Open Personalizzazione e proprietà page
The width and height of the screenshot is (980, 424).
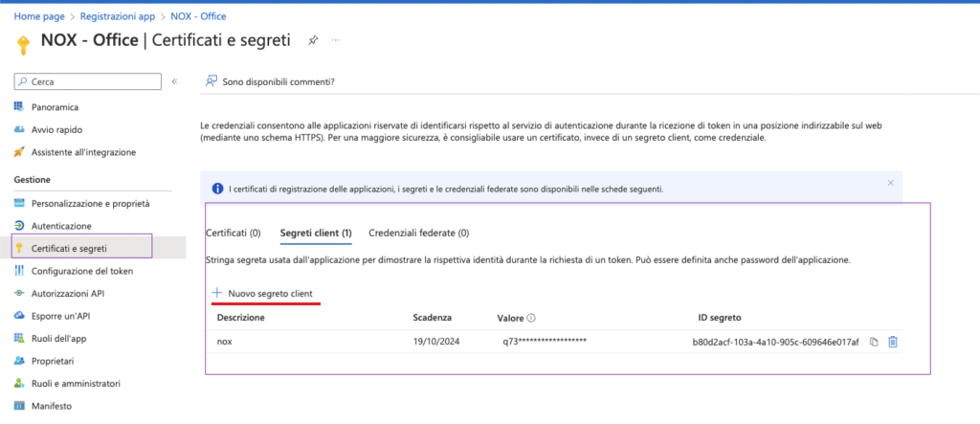pos(91,203)
